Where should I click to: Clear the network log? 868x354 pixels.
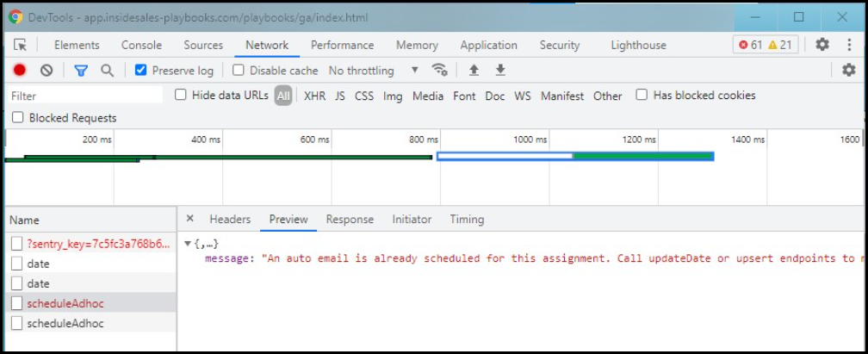click(46, 71)
